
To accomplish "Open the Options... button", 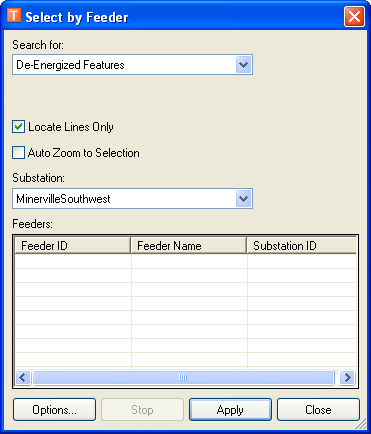I will pos(54,410).
